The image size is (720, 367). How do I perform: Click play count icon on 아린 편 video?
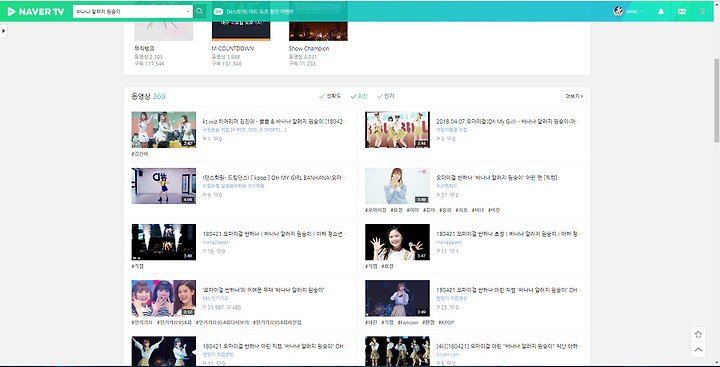click(x=438, y=195)
